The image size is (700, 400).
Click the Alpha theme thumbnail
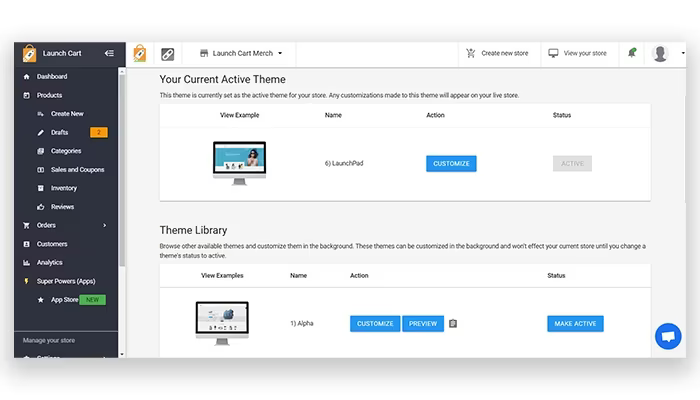(222, 323)
